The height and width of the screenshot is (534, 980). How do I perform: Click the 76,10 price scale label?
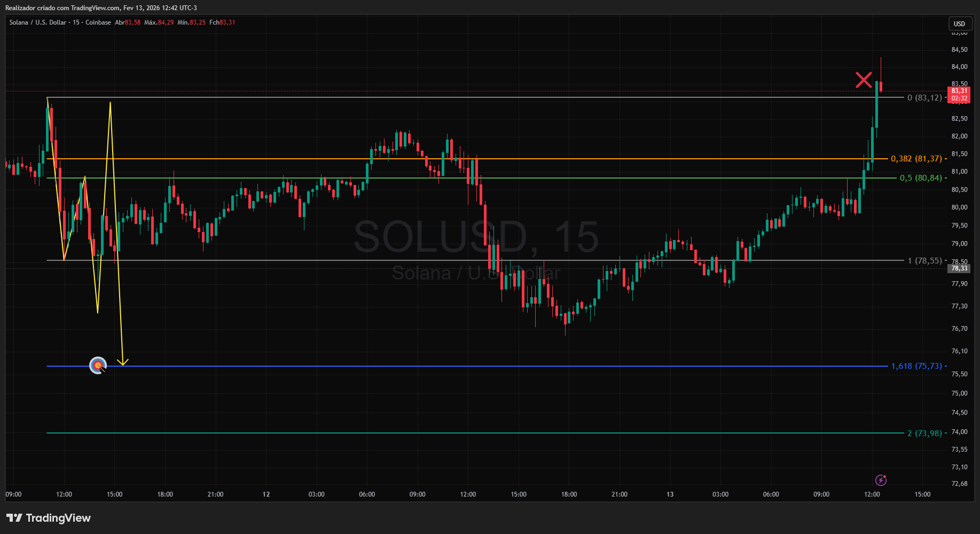point(959,351)
